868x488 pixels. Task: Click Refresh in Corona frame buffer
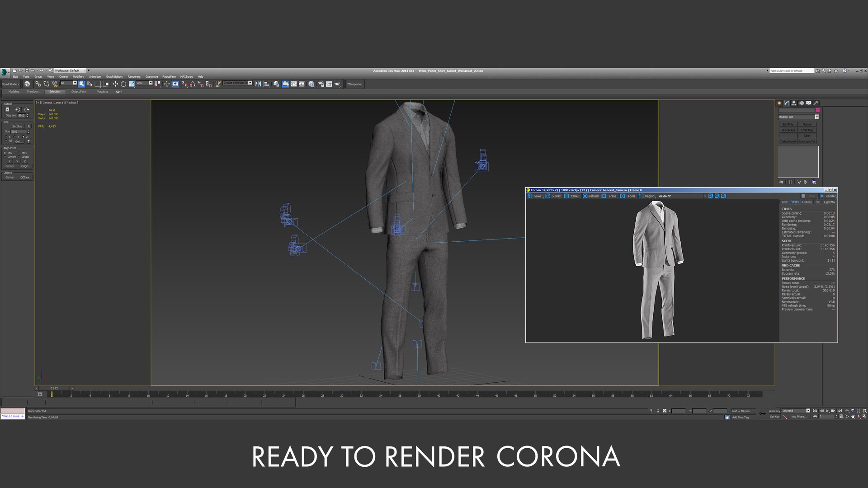point(591,196)
